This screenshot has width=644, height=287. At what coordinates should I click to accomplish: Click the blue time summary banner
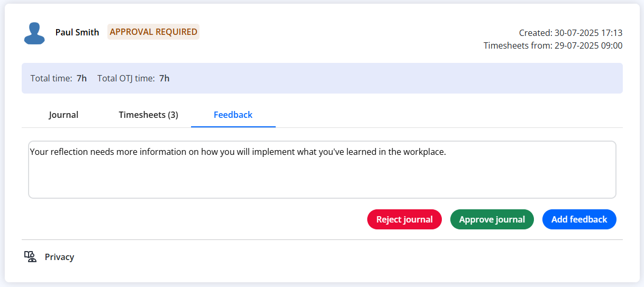[x=322, y=78]
